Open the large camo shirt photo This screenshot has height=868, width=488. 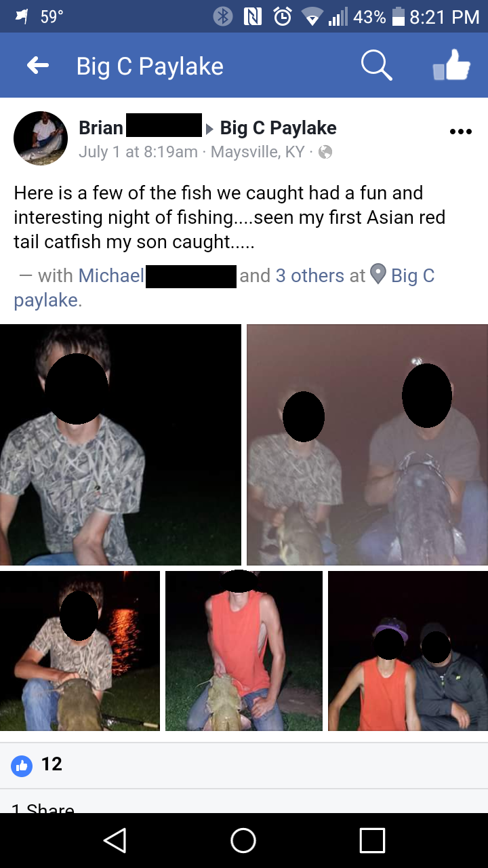(x=121, y=445)
